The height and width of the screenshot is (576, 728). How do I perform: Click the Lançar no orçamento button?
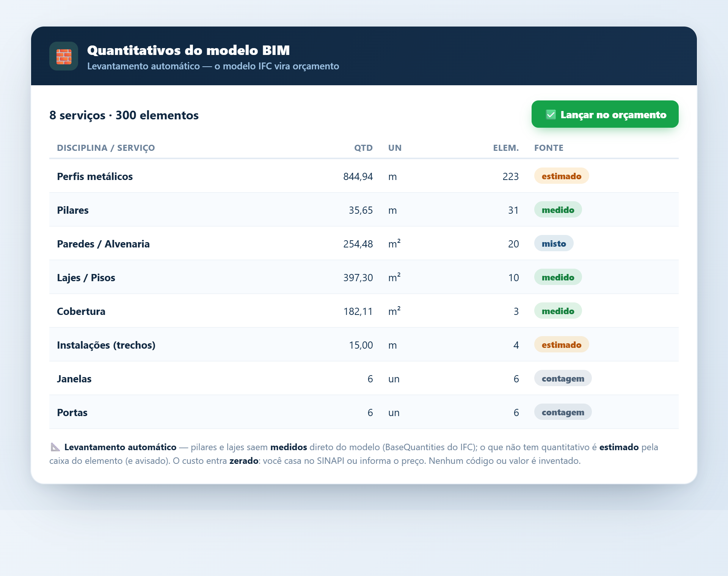[605, 114]
